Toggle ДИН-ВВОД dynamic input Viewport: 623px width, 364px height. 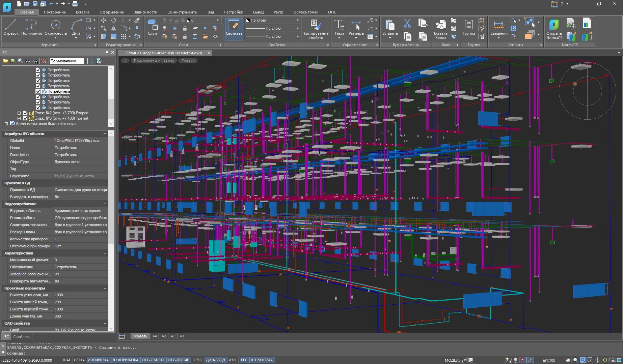[215, 360]
